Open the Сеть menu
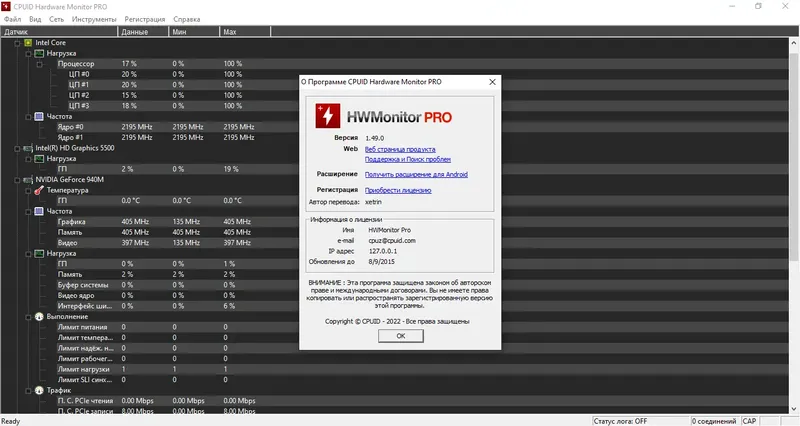The height and width of the screenshot is (426, 800). (x=57, y=19)
